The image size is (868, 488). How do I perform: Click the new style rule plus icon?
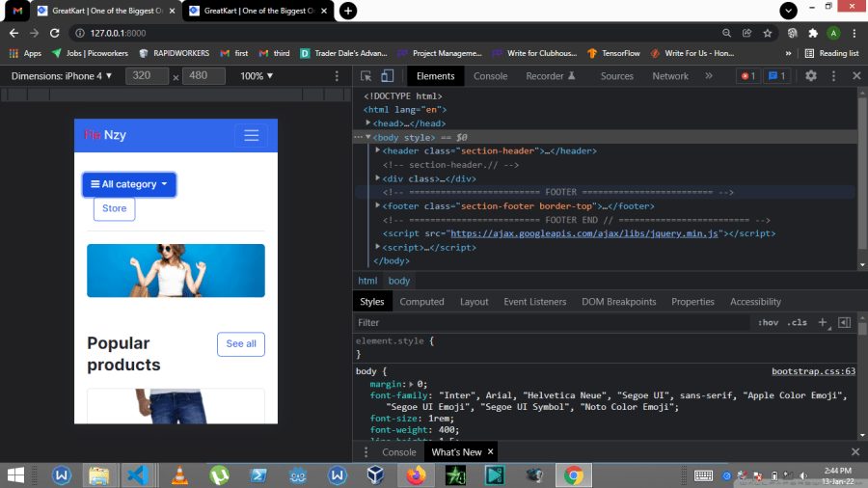[x=823, y=322]
